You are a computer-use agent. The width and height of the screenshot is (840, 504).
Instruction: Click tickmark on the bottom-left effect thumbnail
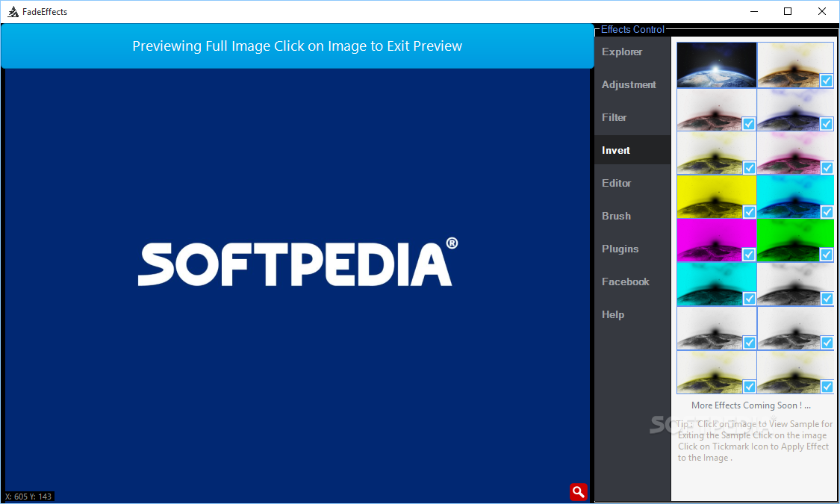click(749, 387)
